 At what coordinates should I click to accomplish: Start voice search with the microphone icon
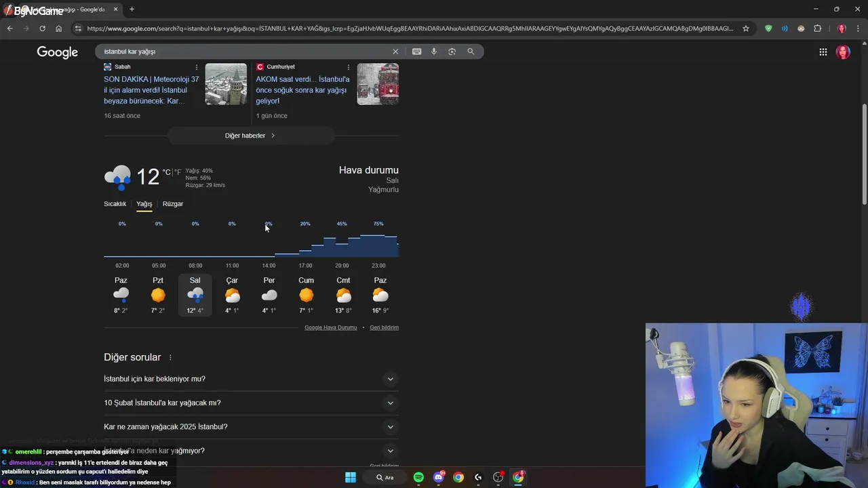tap(434, 52)
